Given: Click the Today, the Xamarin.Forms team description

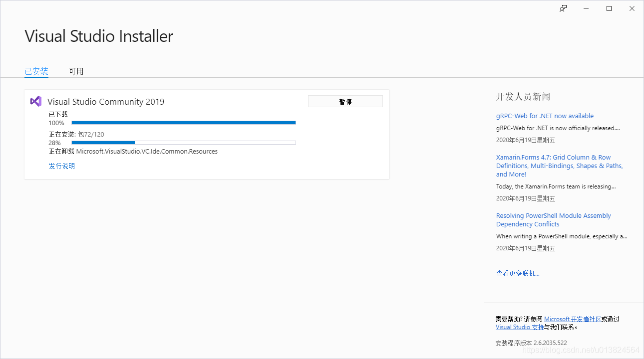Looking at the screenshot, I should 556,186.
